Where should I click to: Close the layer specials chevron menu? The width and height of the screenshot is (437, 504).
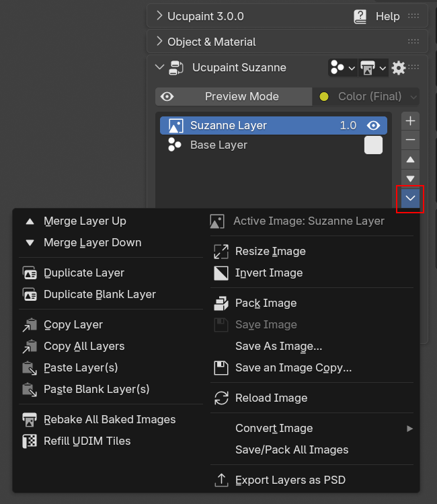[410, 198]
